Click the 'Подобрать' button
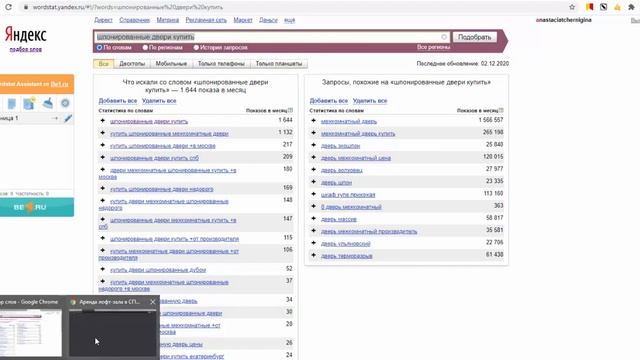The height and width of the screenshot is (360, 640). click(475, 37)
